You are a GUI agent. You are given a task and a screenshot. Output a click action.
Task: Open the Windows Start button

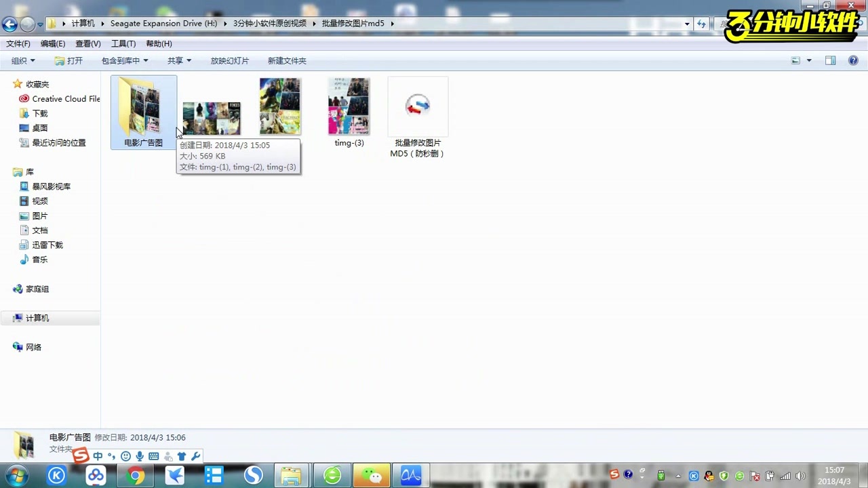(16, 475)
